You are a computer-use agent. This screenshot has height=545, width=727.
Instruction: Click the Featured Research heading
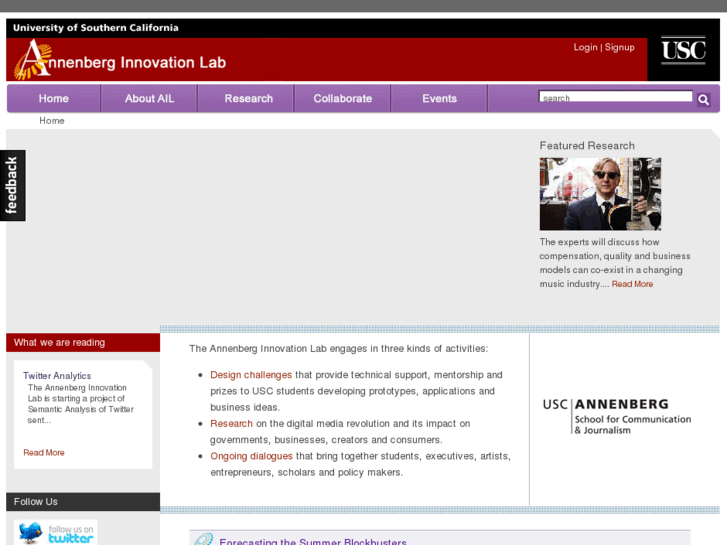click(x=587, y=146)
